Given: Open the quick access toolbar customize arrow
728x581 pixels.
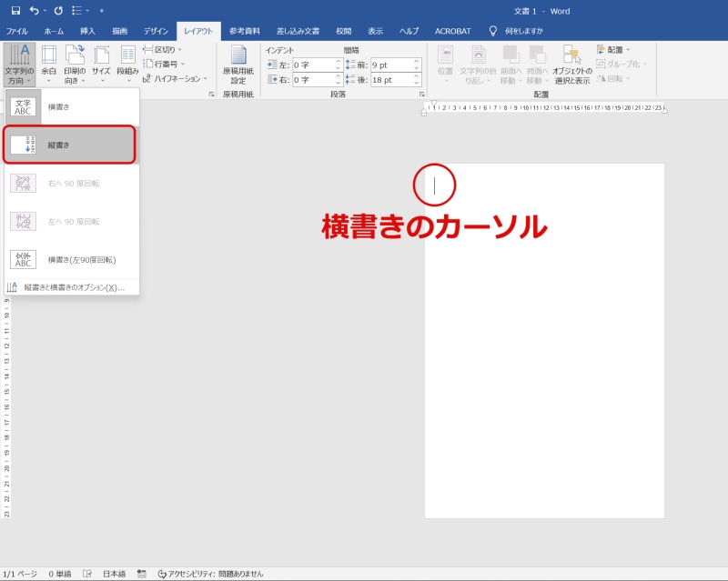Looking at the screenshot, I should coord(102,11).
